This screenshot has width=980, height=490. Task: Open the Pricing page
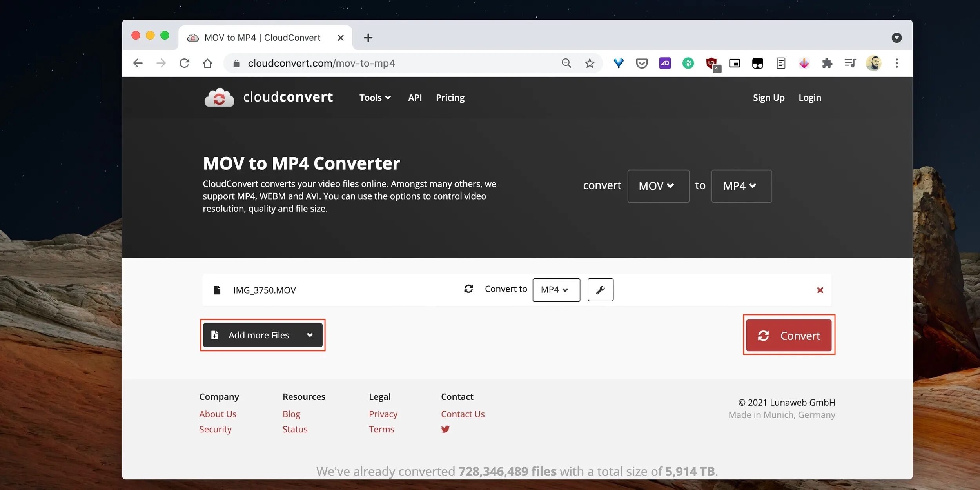[x=450, y=98]
